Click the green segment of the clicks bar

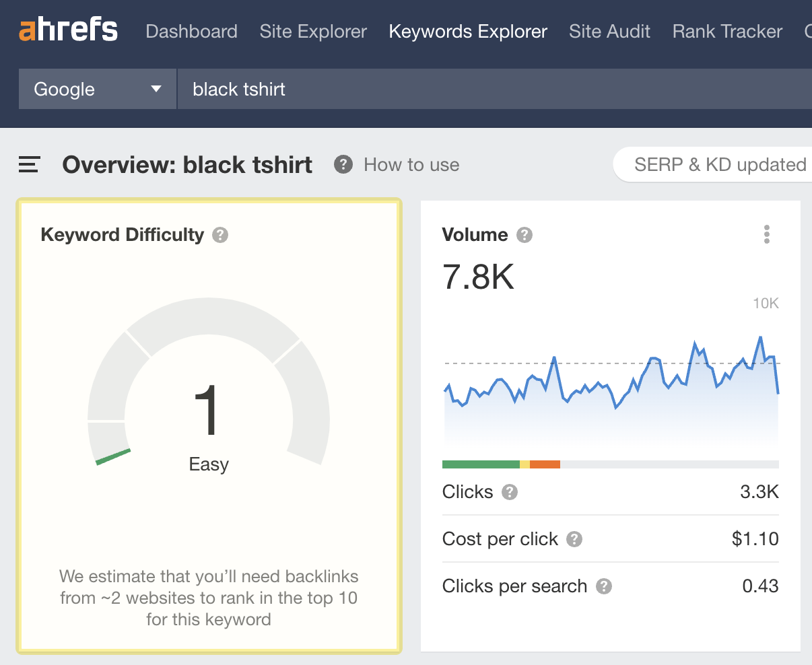(x=478, y=464)
